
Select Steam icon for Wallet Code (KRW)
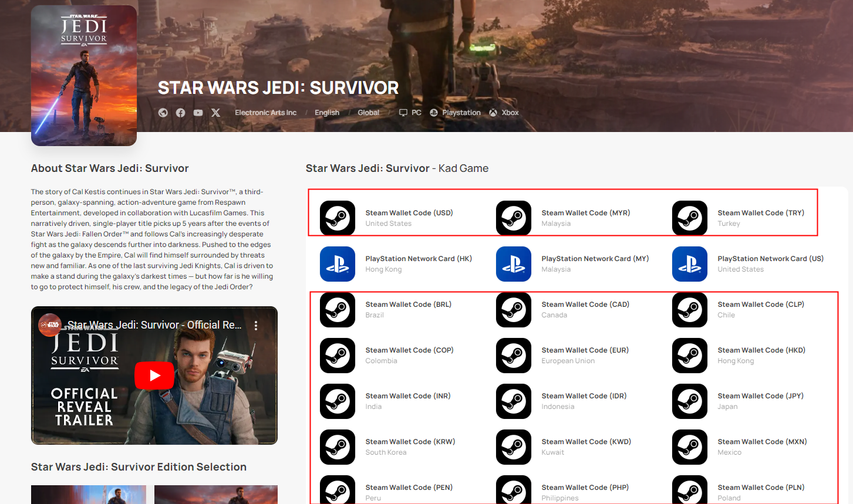(x=338, y=447)
